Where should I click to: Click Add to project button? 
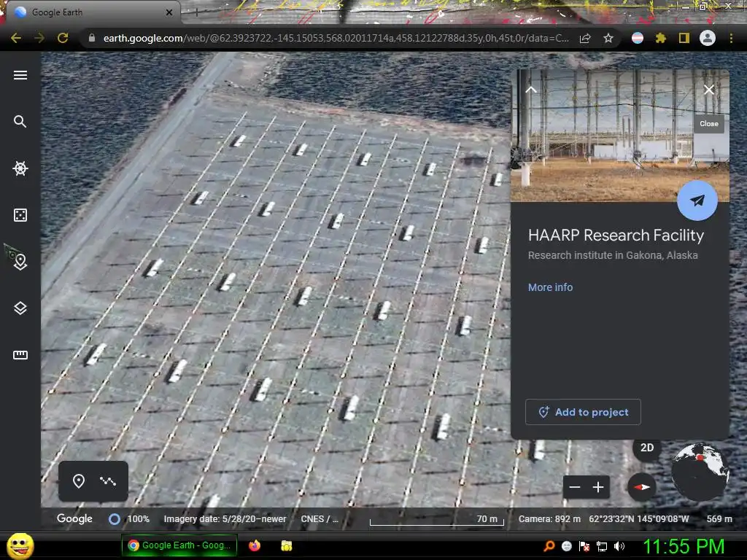[583, 412]
